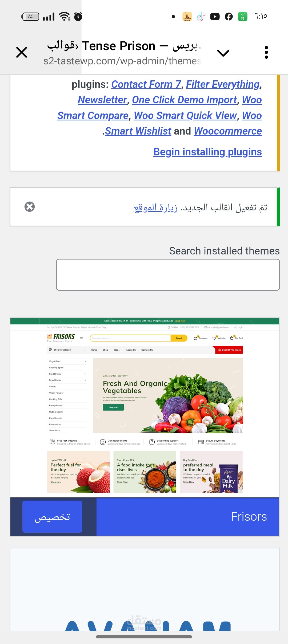
Task: Focus the Search installed themes field
Action: coord(168,275)
